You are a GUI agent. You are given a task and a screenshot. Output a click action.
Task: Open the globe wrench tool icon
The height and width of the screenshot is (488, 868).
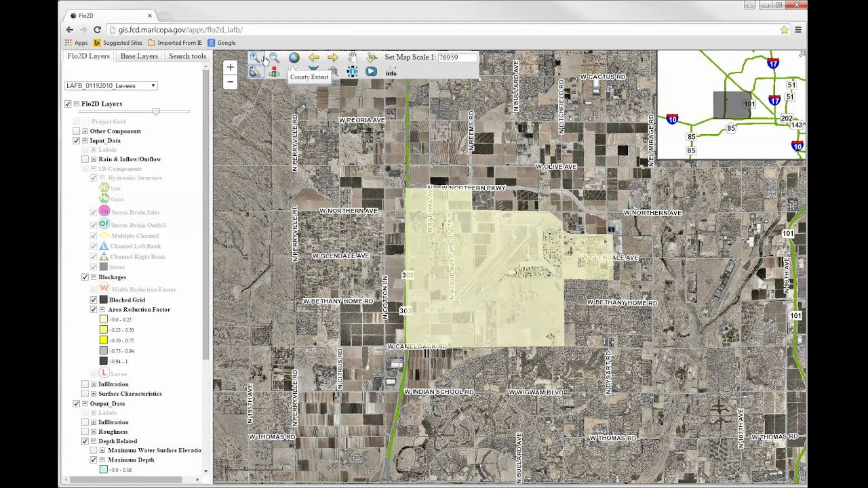coord(254,72)
